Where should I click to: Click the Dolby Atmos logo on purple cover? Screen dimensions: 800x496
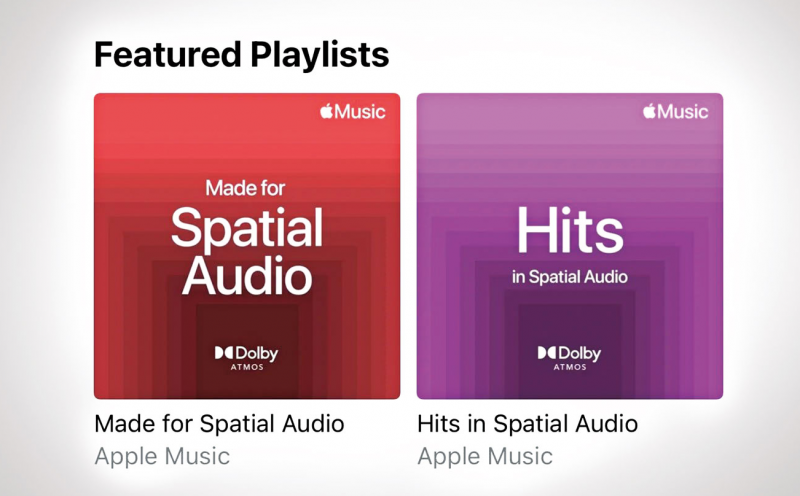coord(569,358)
